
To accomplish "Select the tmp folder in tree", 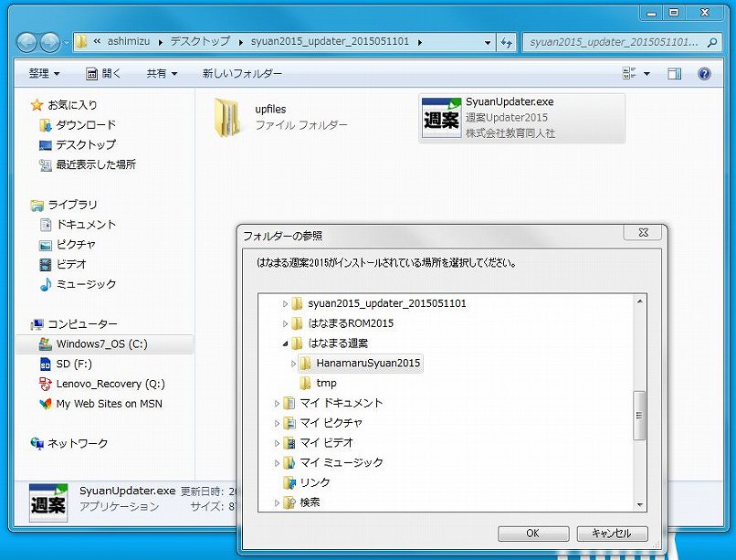I will pyautogui.click(x=326, y=383).
